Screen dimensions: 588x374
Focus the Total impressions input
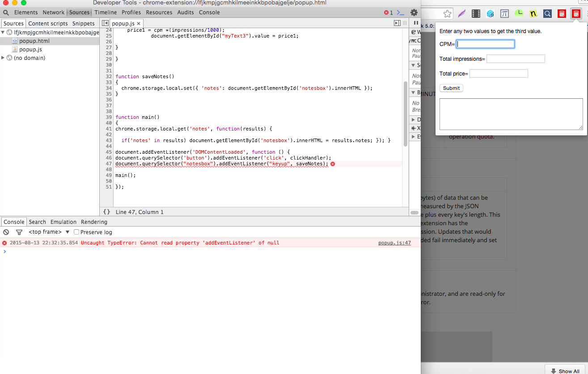point(516,59)
